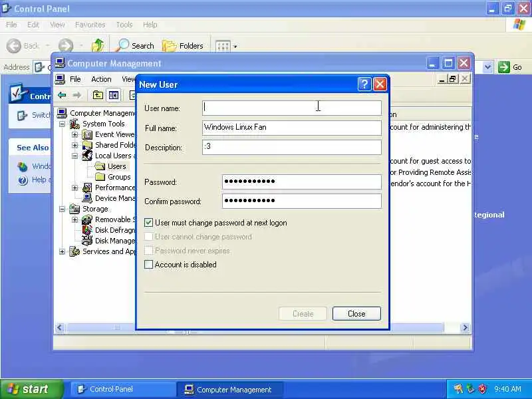Open Action menu in Computer Management

pos(101,79)
